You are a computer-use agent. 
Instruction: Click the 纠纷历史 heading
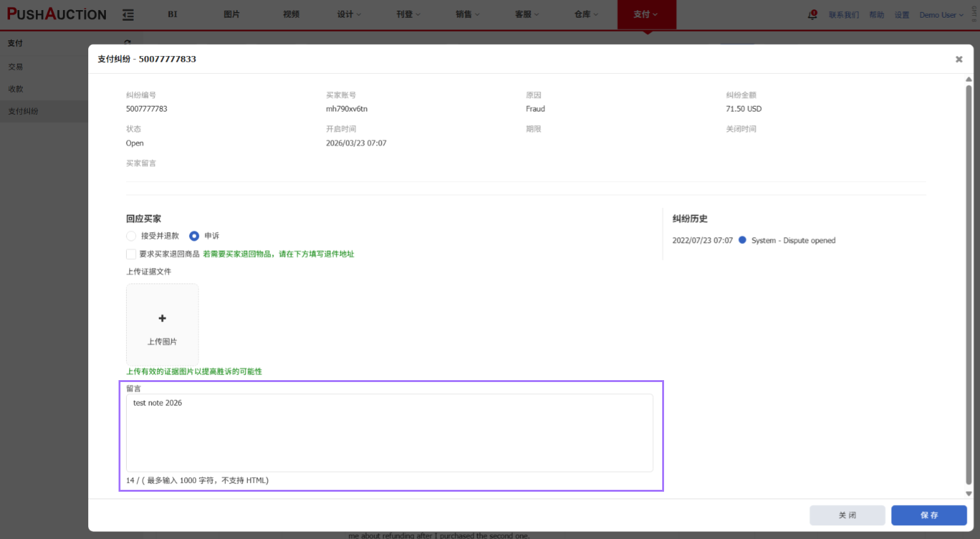point(690,219)
